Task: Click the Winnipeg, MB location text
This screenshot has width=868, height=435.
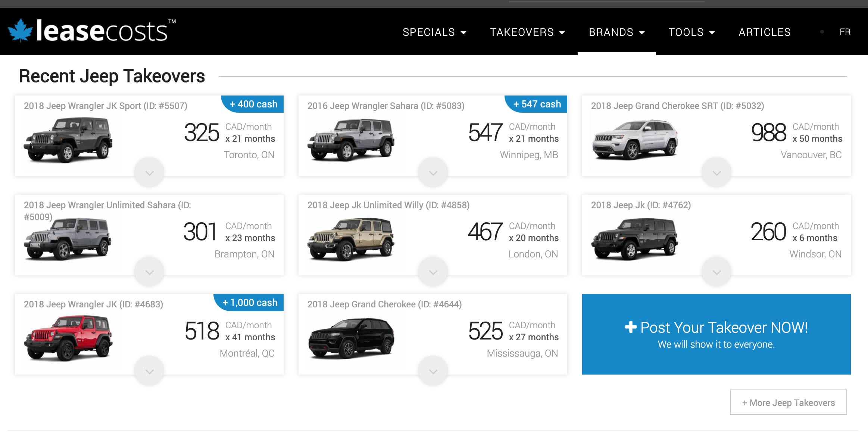Action: pyautogui.click(x=529, y=155)
